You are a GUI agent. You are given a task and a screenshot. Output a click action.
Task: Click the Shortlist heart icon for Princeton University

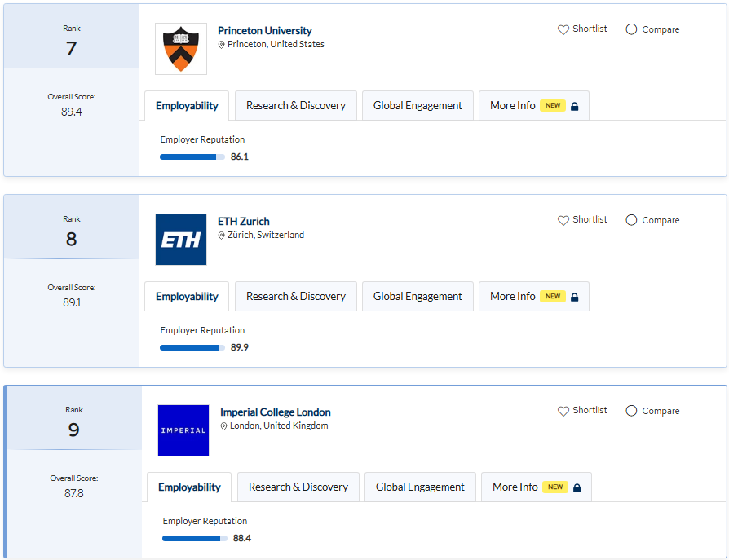coord(563,29)
